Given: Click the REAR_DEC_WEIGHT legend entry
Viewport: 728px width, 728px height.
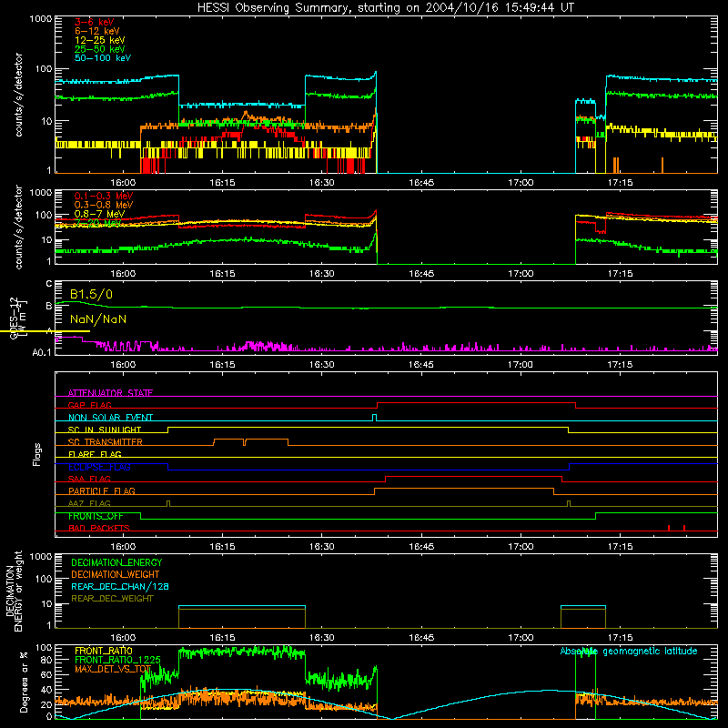Looking at the screenshot, I should [112, 599].
